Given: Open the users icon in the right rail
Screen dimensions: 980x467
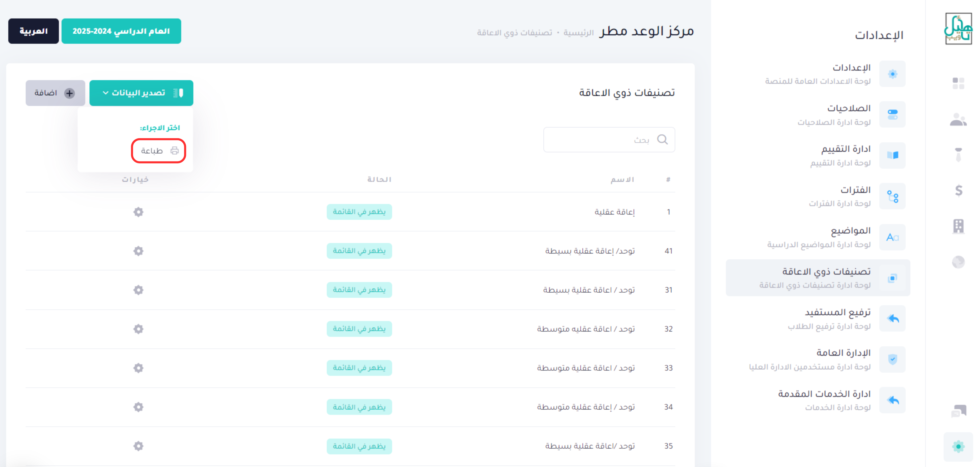Looking at the screenshot, I should pyautogui.click(x=958, y=120).
